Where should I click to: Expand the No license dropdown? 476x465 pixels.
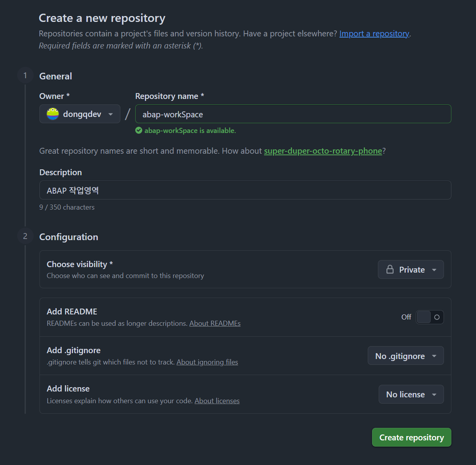(x=411, y=394)
